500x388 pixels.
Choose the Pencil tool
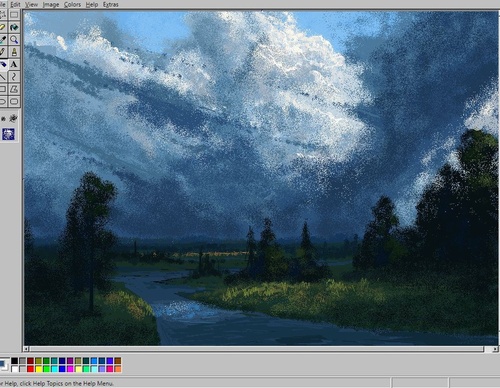pos(2,52)
